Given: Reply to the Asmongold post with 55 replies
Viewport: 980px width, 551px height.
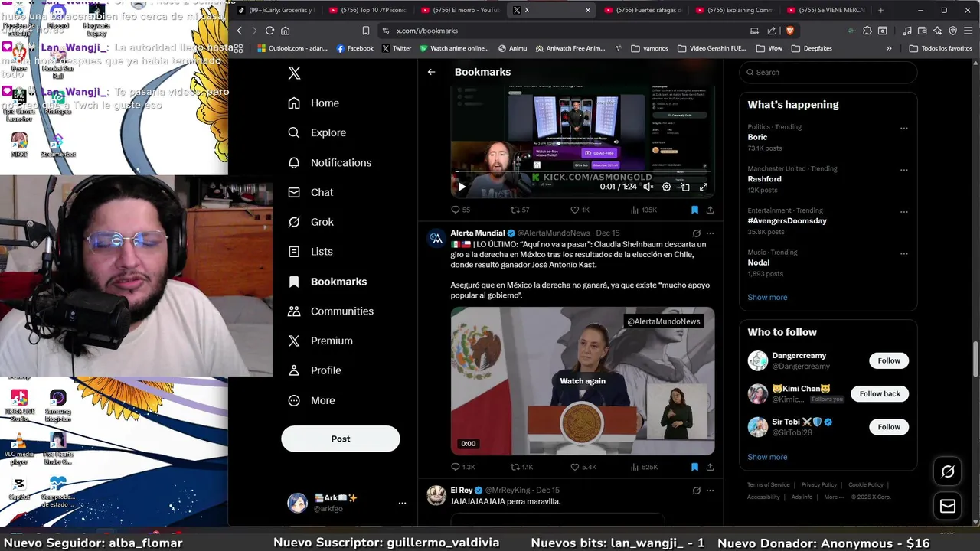Looking at the screenshot, I should (x=460, y=210).
